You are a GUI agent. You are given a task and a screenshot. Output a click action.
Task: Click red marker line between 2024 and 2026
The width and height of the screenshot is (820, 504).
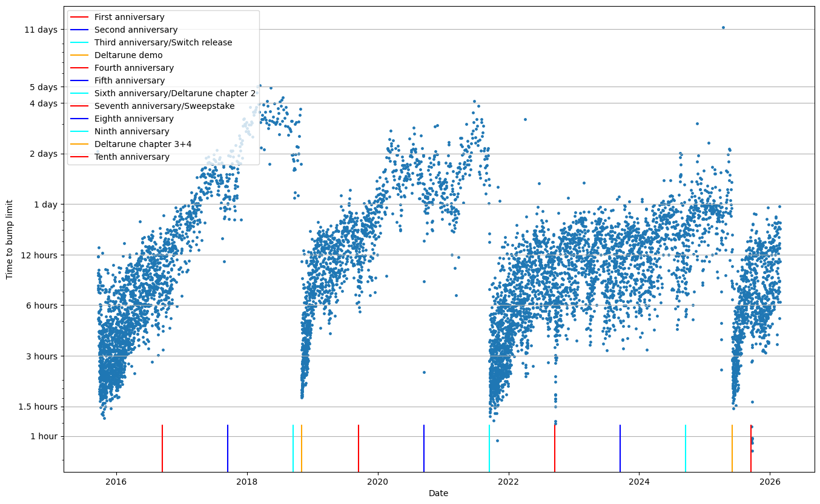(751, 448)
